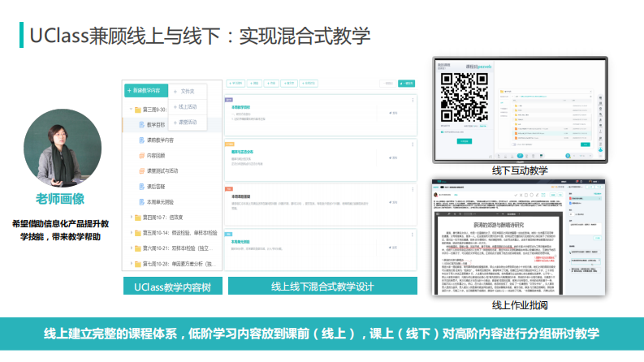Collapse the 第三周9-30 folder

[131, 110]
